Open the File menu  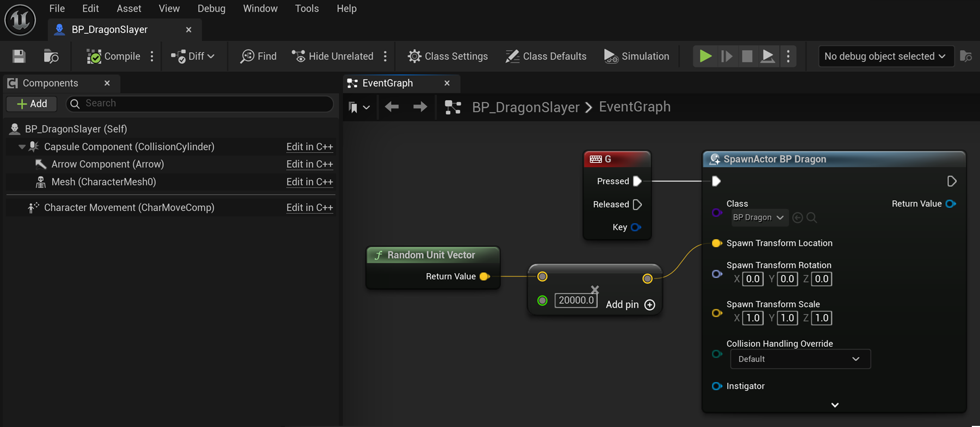coord(57,9)
